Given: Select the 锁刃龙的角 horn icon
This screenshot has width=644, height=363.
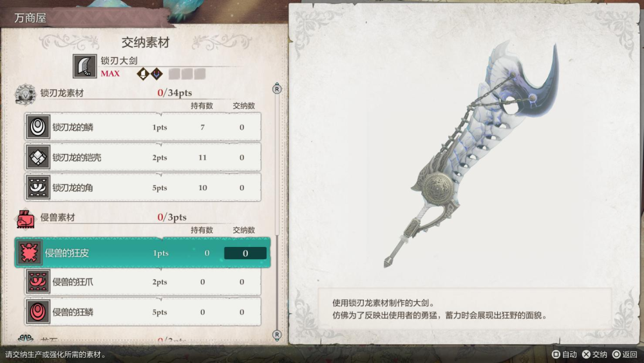Looking at the screenshot, I should click(38, 188).
